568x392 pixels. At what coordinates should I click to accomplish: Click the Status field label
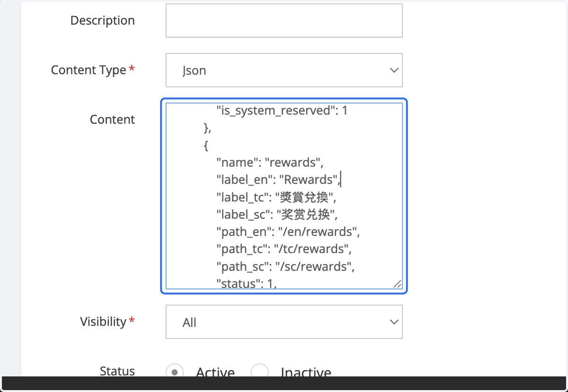point(117,371)
